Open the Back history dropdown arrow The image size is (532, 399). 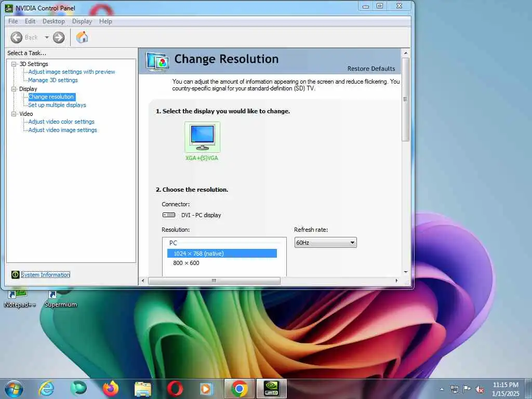point(47,37)
